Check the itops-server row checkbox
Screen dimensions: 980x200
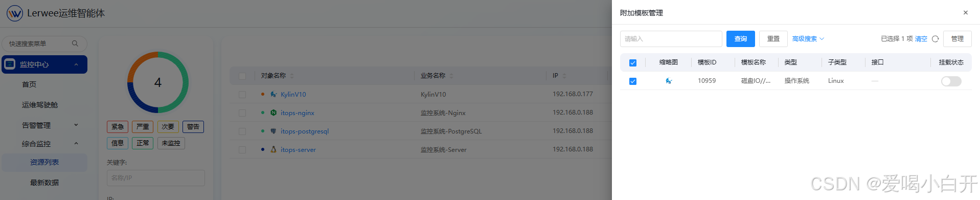click(x=242, y=149)
